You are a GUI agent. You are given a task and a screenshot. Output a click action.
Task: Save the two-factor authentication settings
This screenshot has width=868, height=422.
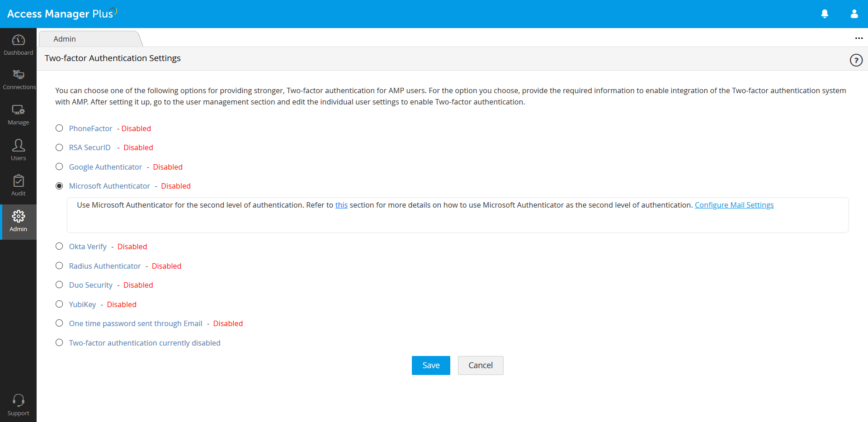431,365
